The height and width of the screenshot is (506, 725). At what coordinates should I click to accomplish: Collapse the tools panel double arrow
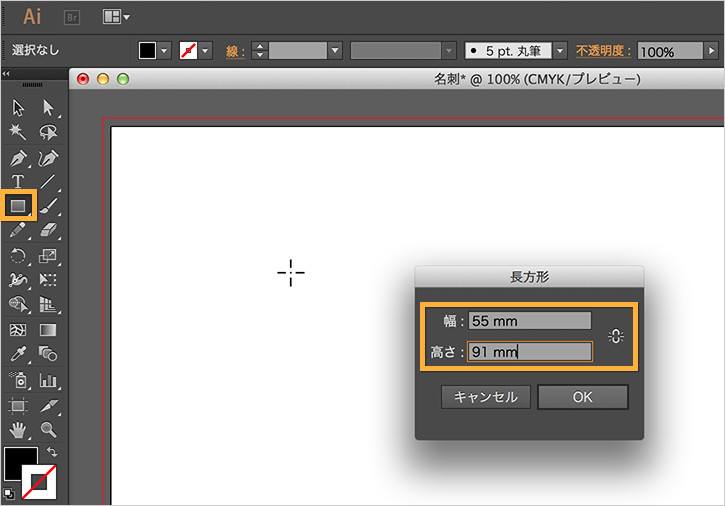[x=6, y=74]
